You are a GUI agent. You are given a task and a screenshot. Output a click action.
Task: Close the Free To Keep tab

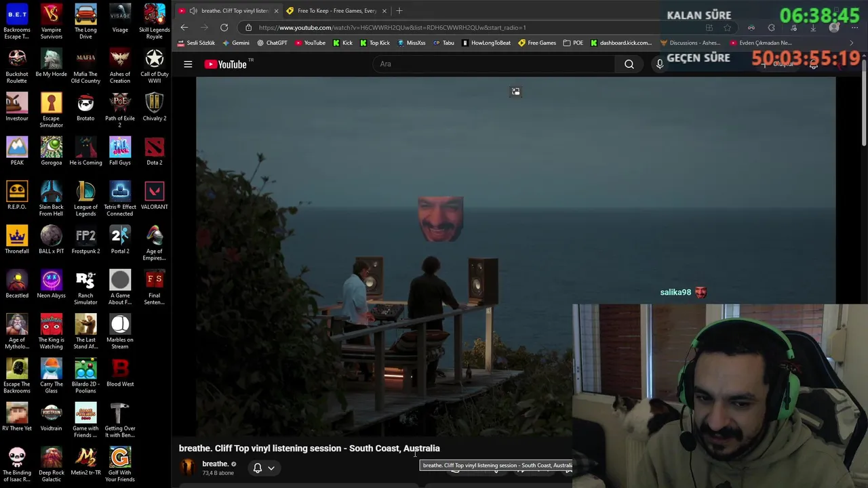click(384, 11)
